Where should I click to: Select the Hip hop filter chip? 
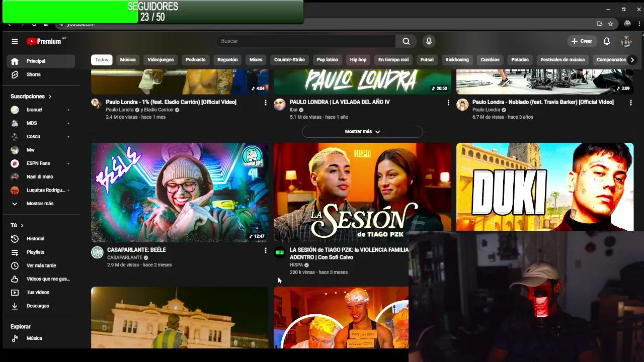[x=358, y=60]
